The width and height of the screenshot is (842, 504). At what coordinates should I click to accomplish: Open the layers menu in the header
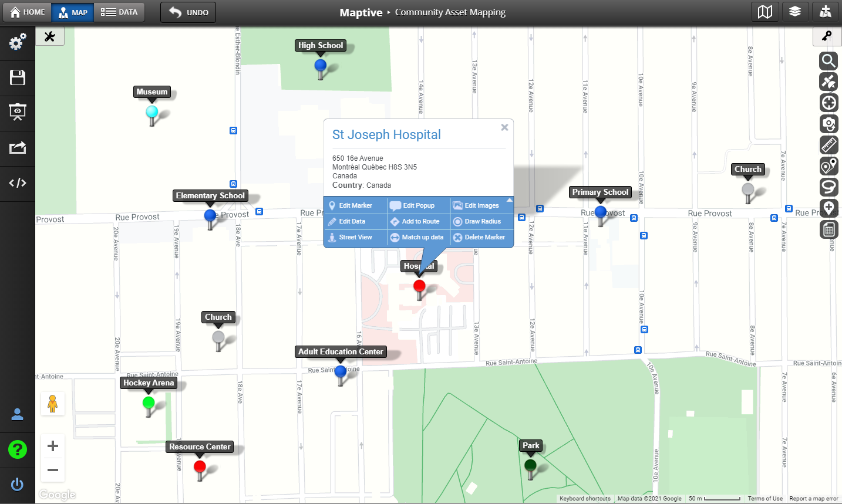pyautogui.click(x=795, y=12)
